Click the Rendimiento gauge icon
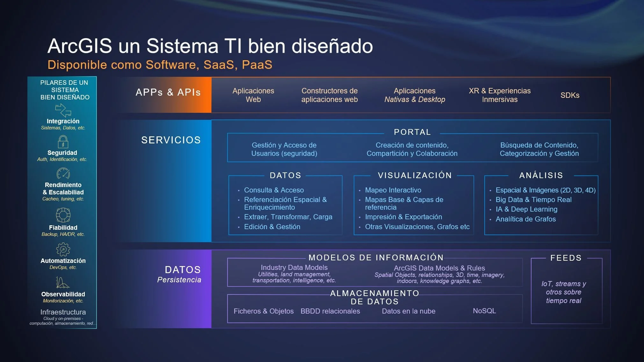 pyautogui.click(x=63, y=174)
